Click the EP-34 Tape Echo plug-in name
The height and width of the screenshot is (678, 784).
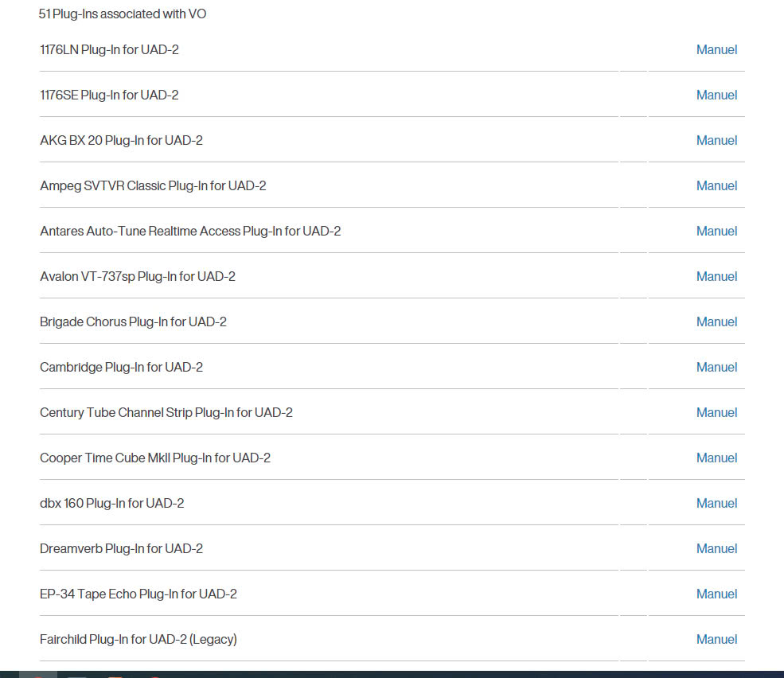click(138, 594)
